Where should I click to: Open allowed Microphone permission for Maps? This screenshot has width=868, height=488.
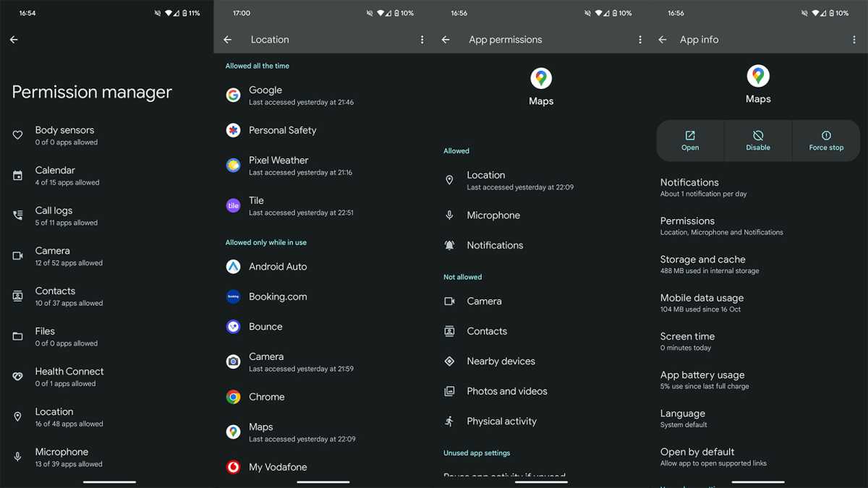pos(541,215)
